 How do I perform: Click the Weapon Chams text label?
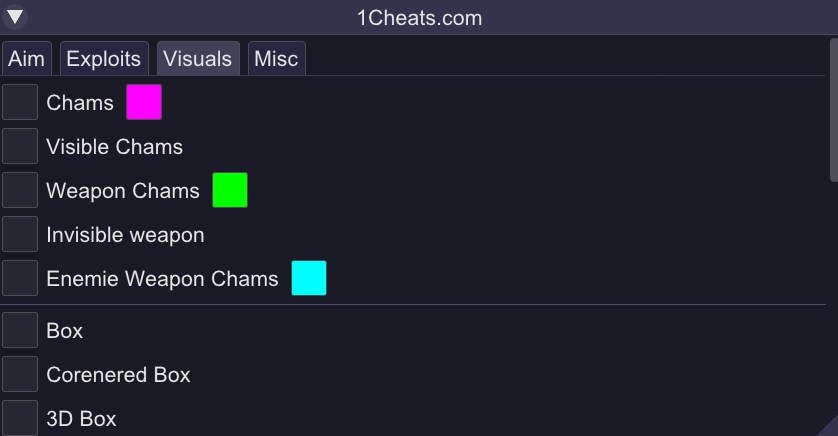click(x=123, y=191)
